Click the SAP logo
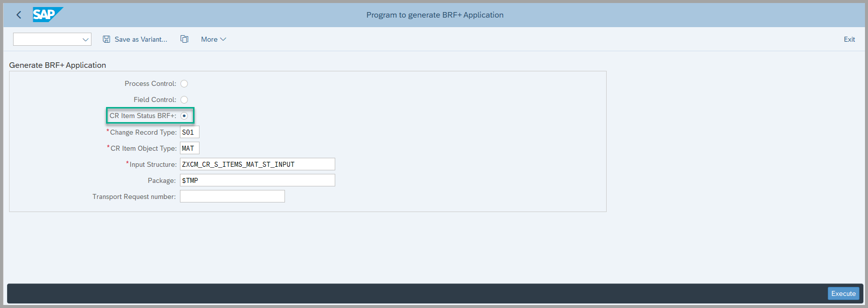 47,15
